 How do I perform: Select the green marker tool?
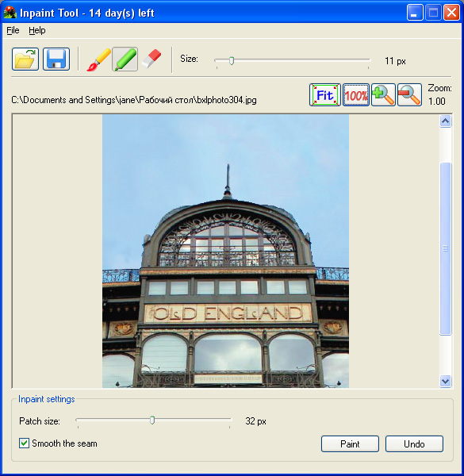(125, 59)
